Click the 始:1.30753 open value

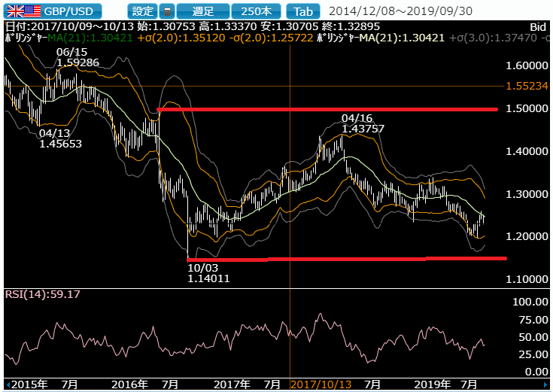[166, 27]
